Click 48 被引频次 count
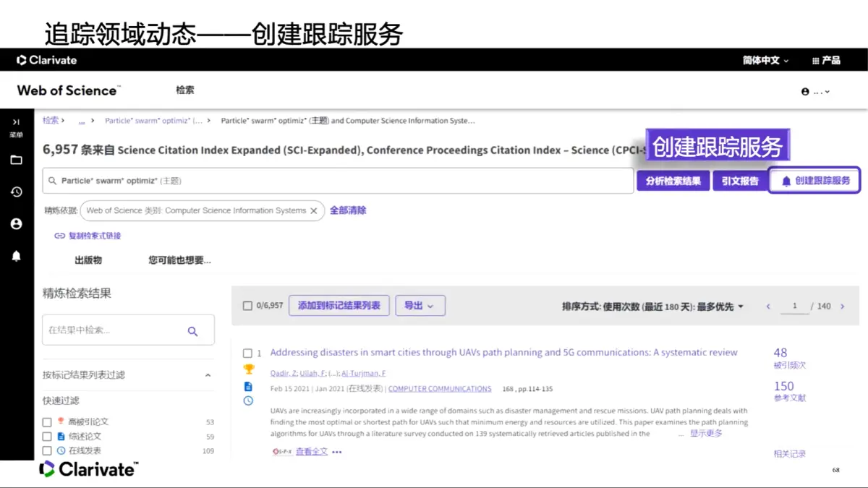The height and width of the screenshot is (488, 868). 780,354
